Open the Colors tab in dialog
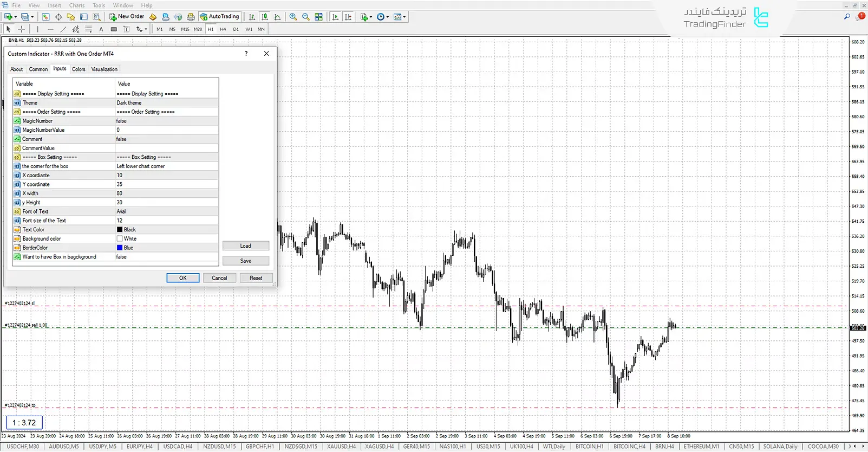The height and width of the screenshot is (452, 868). [x=79, y=69]
